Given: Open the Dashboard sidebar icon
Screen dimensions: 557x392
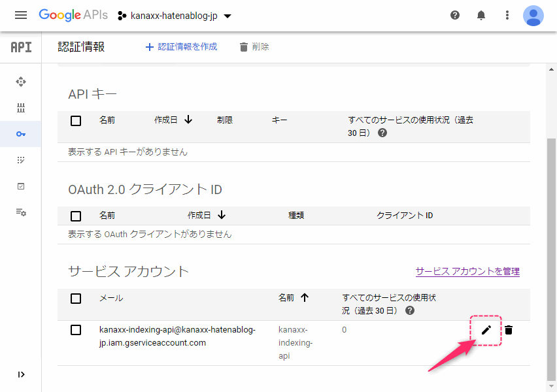Looking at the screenshot, I should 21,82.
